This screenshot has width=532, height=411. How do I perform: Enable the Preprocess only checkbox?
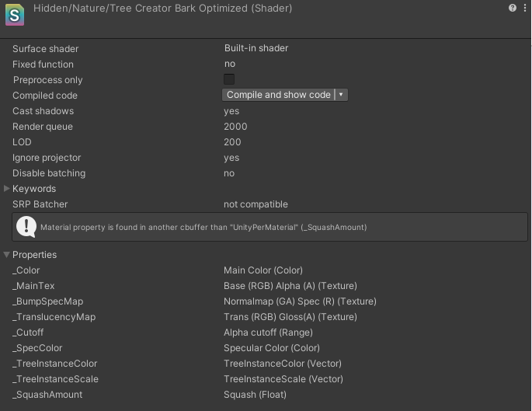229,79
